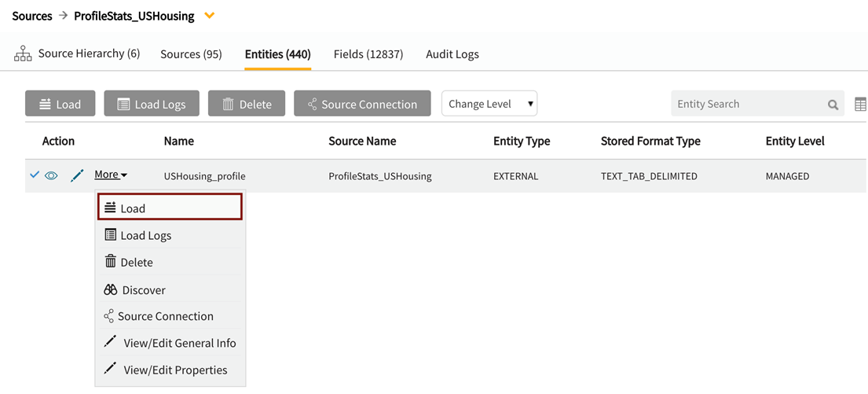The width and height of the screenshot is (868, 394).
Task: Edit USHousing_profile with the pencil icon
Action: (78, 175)
